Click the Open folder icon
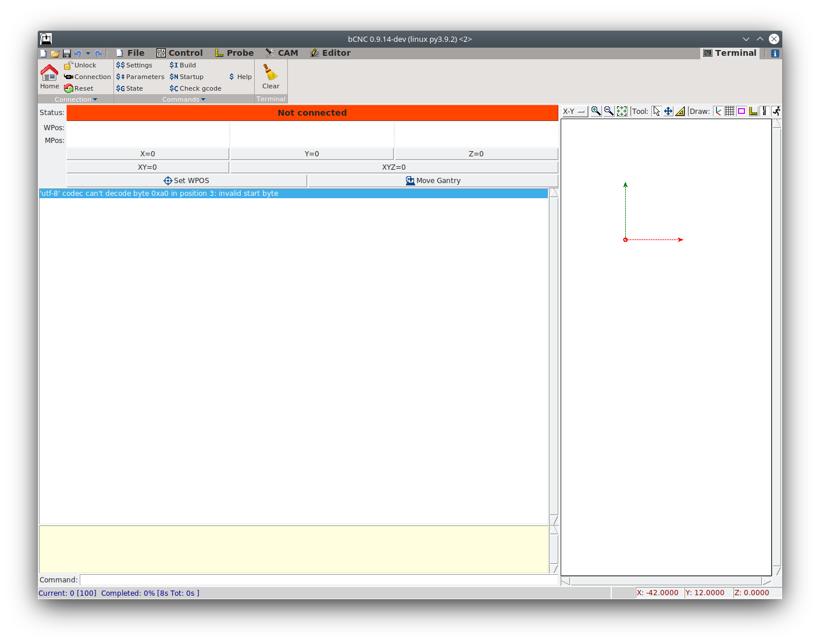The image size is (820, 644). pyautogui.click(x=55, y=53)
